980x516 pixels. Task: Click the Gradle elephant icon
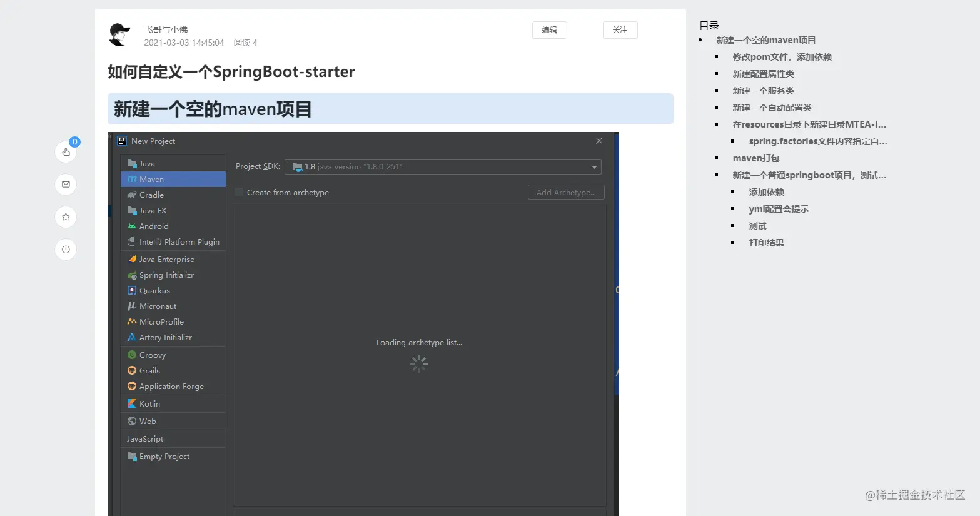132,195
